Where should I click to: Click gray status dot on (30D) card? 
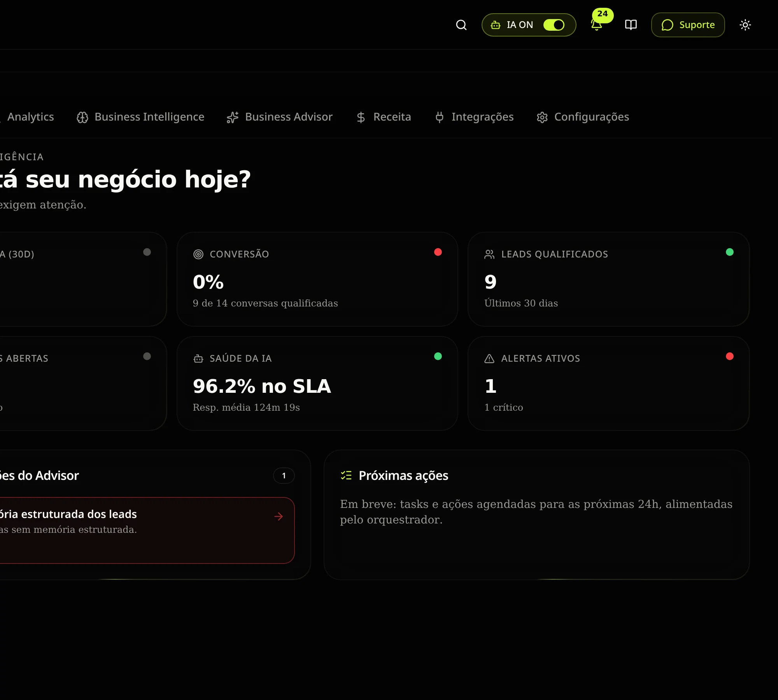click(x=147, y=252)
